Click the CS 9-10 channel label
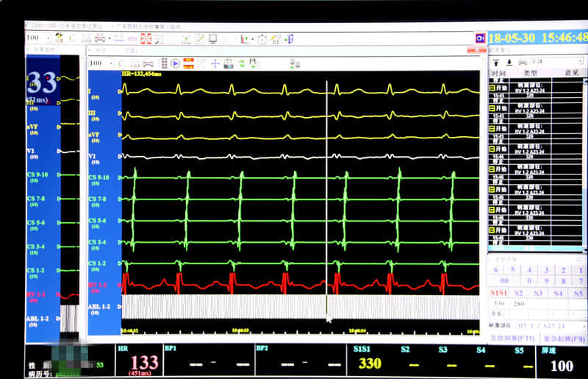Screen dimensions: 588x379 [99, 177]
